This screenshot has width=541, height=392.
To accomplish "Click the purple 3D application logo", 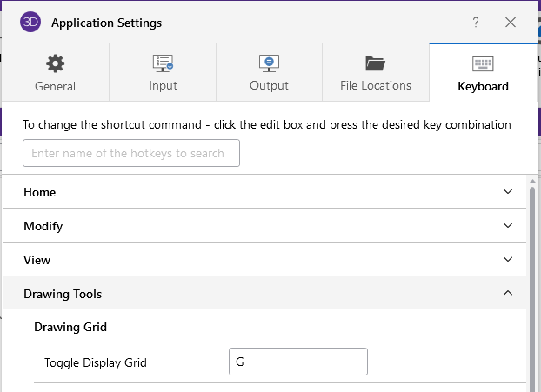I will [30, 23].
